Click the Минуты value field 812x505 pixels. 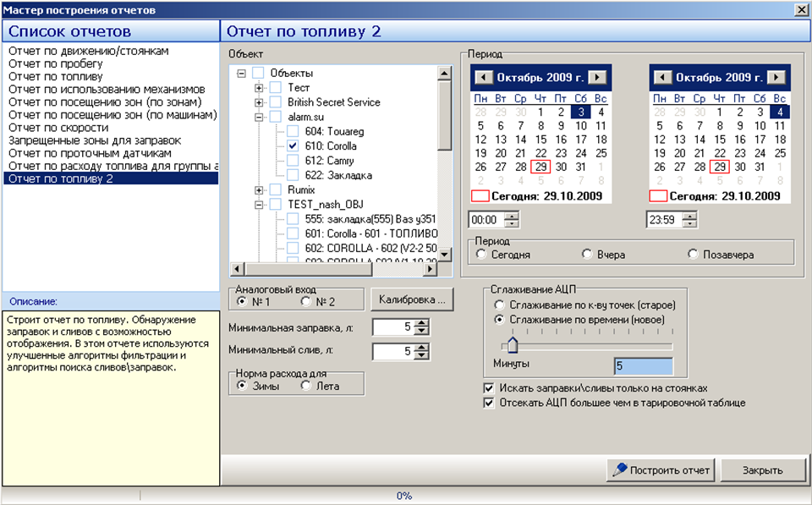[x=643, y=366]
